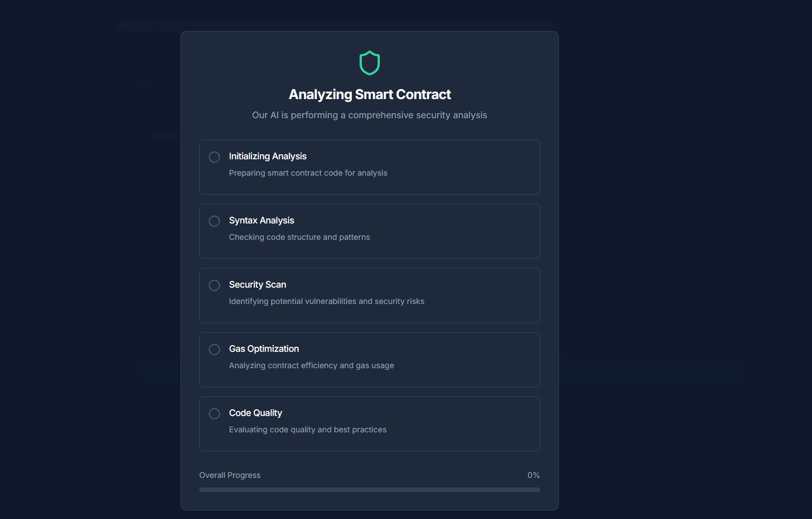
Task: Click the green shield icon
Action: 370,63
